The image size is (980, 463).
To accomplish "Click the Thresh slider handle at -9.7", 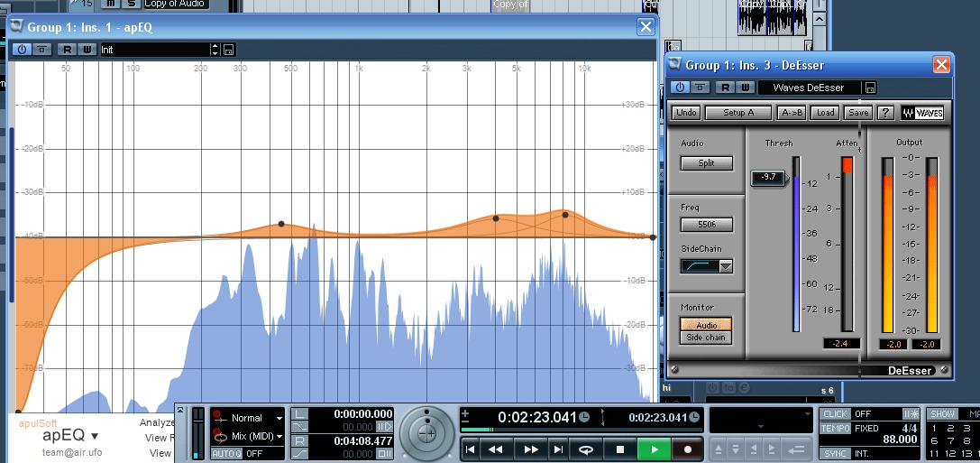I will point(769,178).
